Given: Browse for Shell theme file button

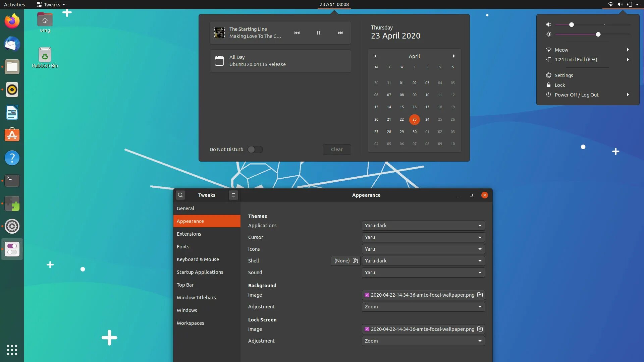Looking at the screenshot, I should click(x=345, y=261).
